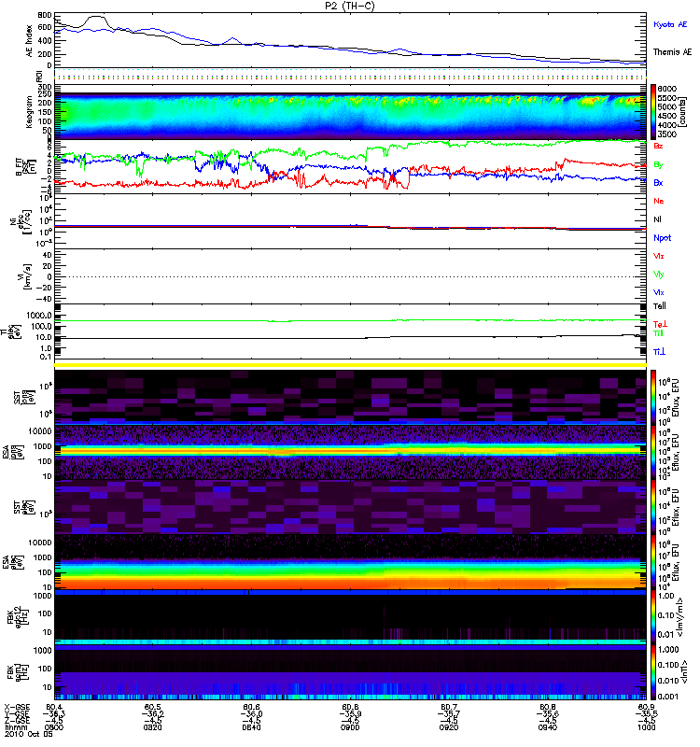The height and width of the screenshot is (747, 700).
Task: Click the plot title P2 (TH-C)
Action: click(x=349, y=6)
